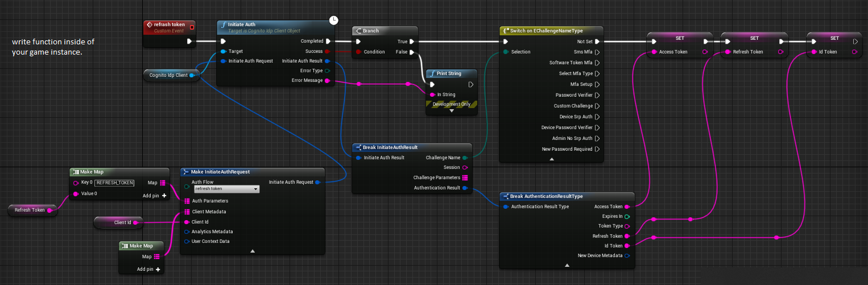Click the Break InitiateAuthResult header icon
Screen dimensions: 868x285
tap(358, 147)
